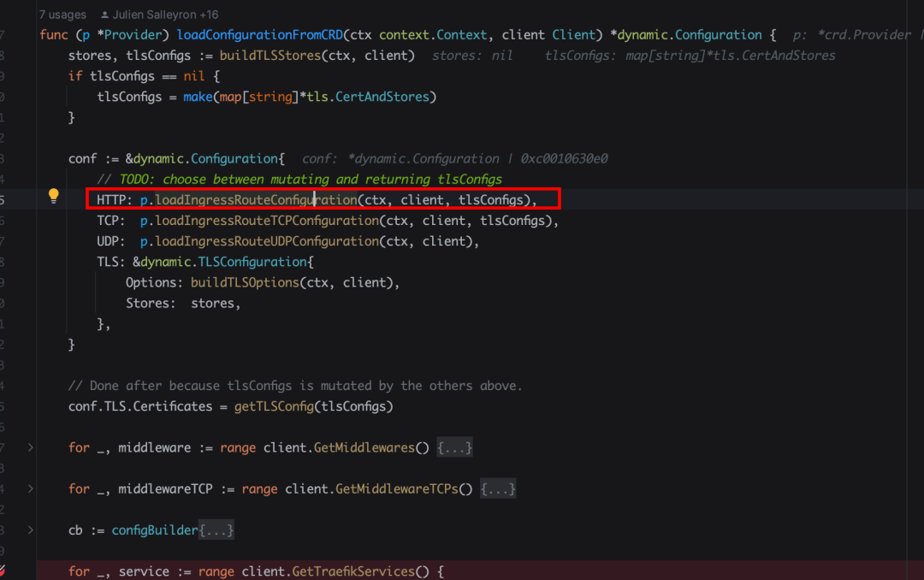This screenshot has width=924, height=580.
Task: Click conf.TLS.Certificates assignment target
Action: click(140, 406)
